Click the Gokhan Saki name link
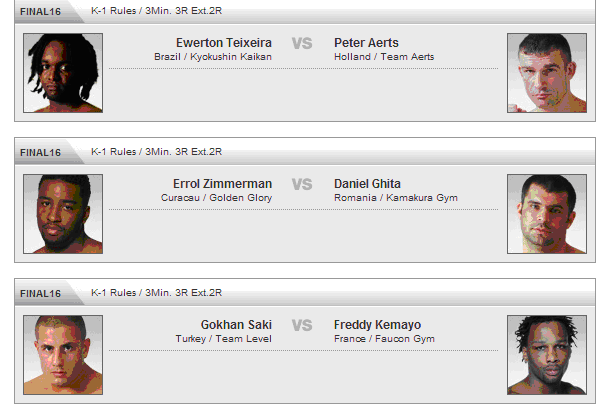Screen dimensions: 611x413 tap(236, 325)
